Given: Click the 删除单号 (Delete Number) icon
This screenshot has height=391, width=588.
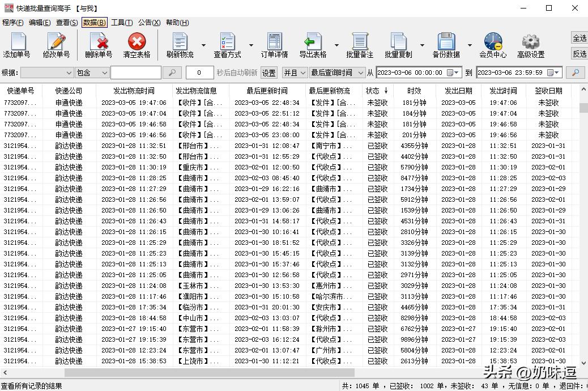Looking at the screenshot, I should 99,45.
